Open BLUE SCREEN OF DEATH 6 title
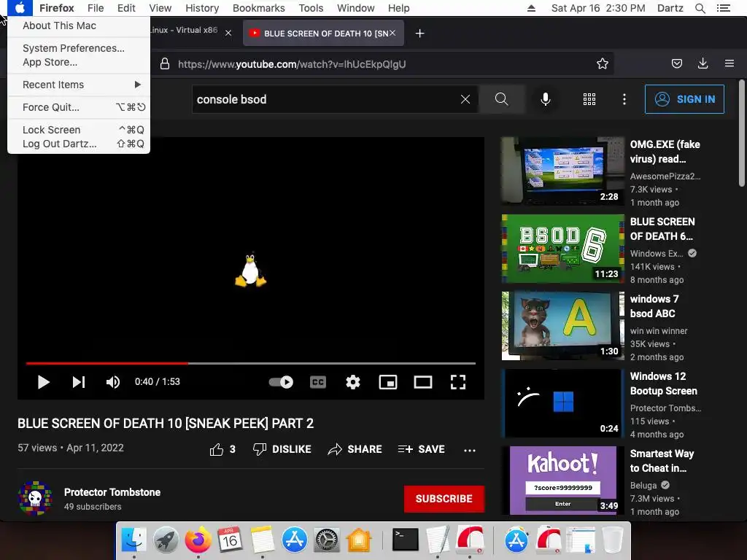 [662, 229]
